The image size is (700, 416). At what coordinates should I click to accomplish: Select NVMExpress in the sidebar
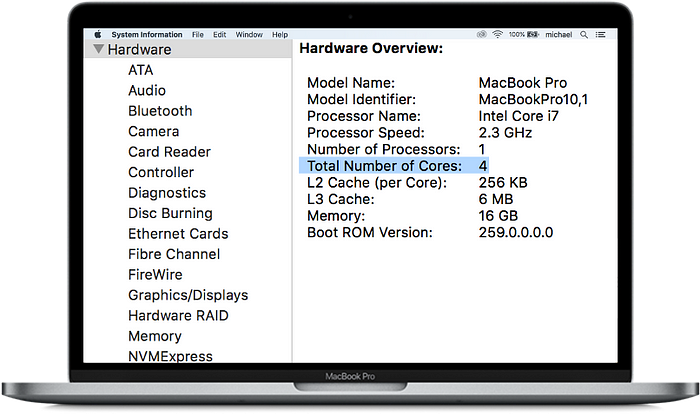[x=170, y=357]
